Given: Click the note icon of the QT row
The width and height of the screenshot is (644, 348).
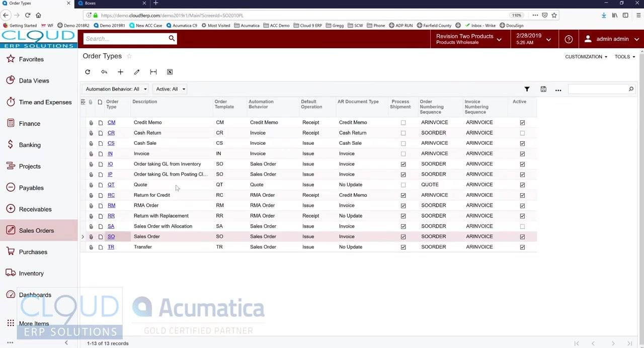Looking at the screenshot, I should tap(101, 185).
